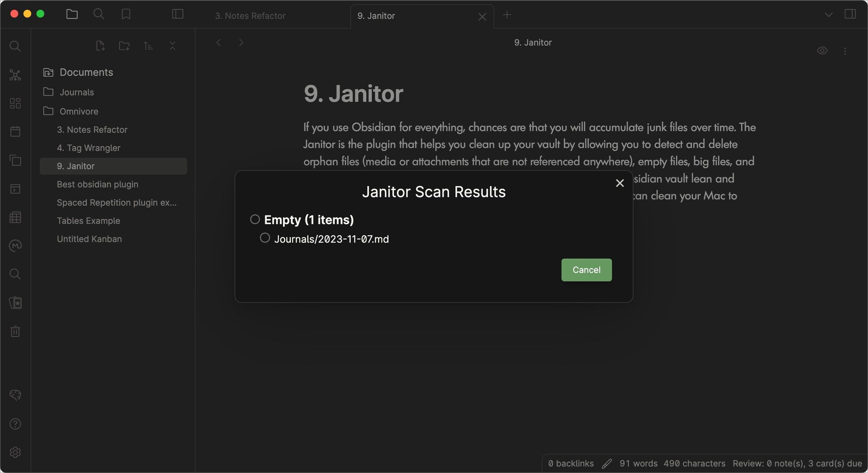Open the flashcards review icon
The width and height of the screenshot is (868, 473).
[x=15, y=303]
